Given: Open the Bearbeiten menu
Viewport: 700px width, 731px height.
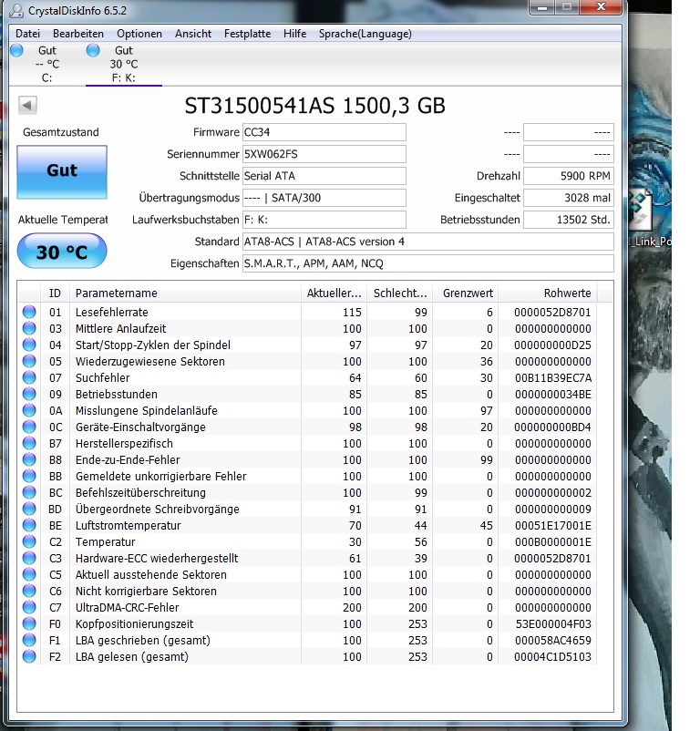Looking at the screenshot, I should [x=78, y=34].
